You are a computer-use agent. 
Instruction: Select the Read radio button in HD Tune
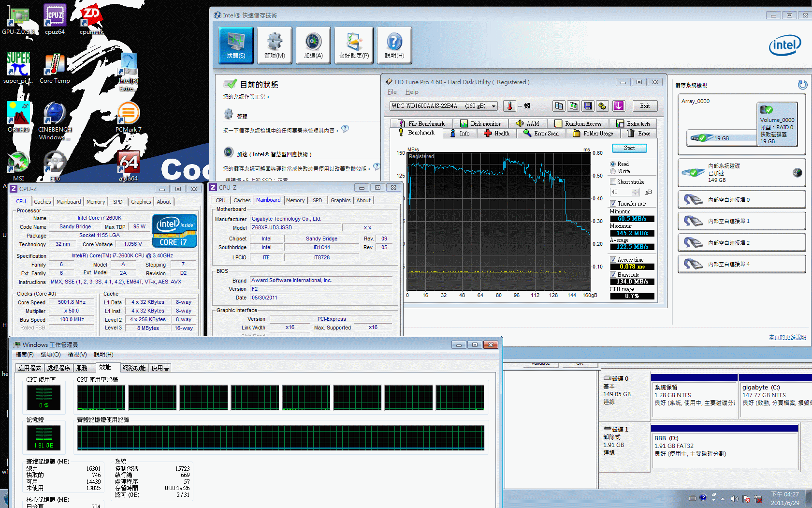click(613, 164)
